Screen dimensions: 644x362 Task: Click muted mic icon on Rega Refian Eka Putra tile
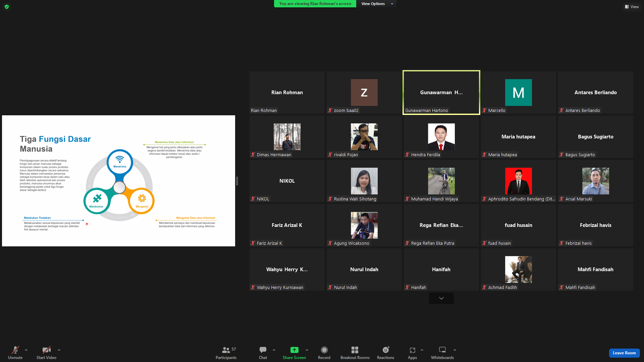407,243
